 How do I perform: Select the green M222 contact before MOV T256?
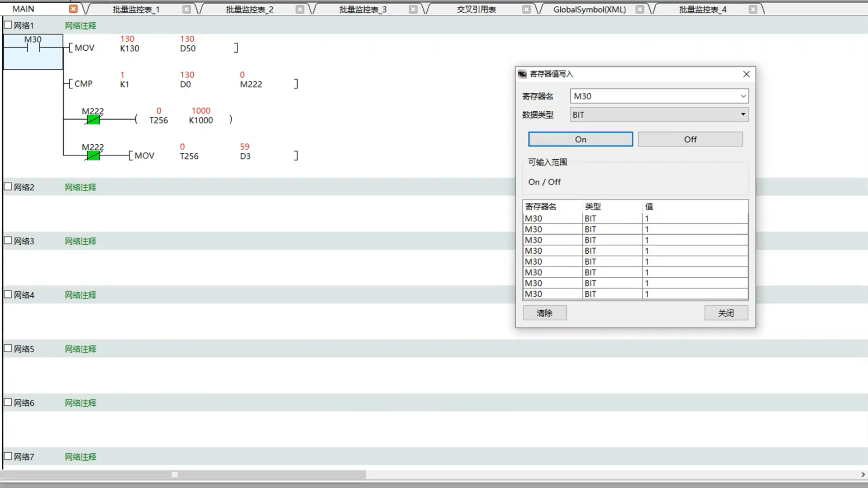pyautogui.click(x=93, y=156)
